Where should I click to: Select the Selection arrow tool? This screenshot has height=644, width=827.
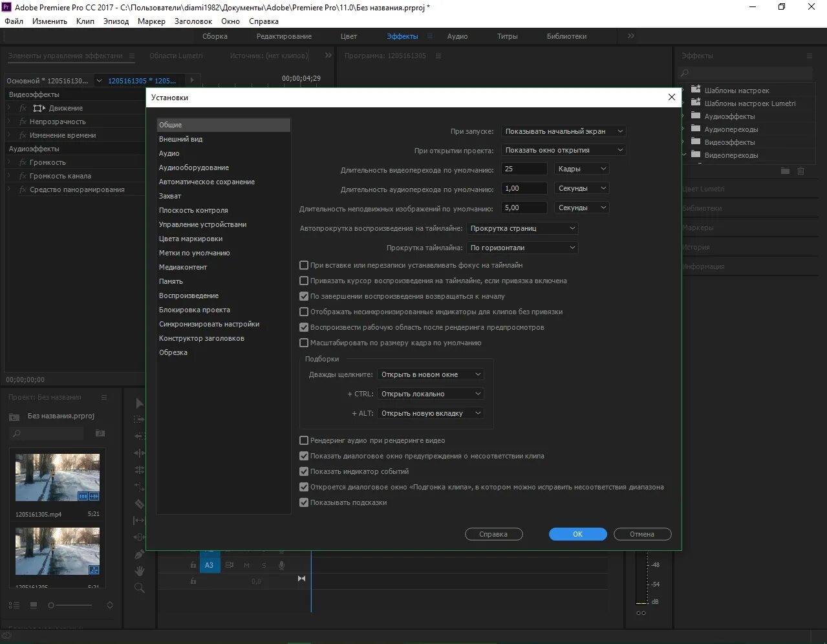click(139, 403)
